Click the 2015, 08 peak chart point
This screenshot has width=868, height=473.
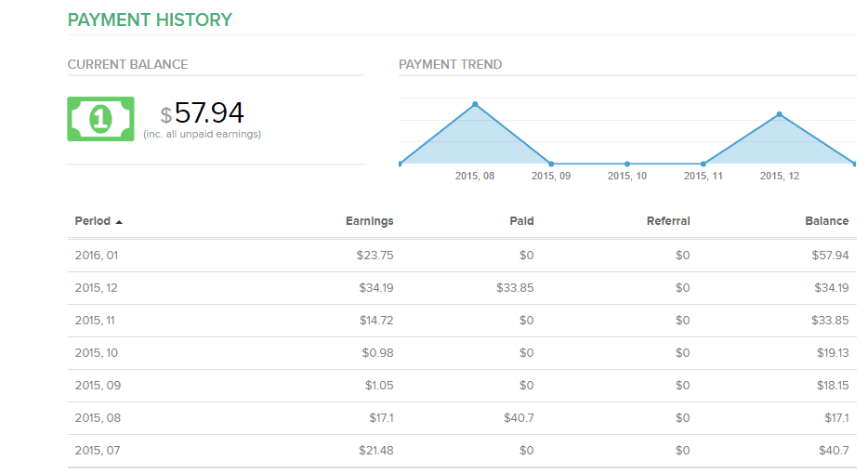click(x=475, y=104)
